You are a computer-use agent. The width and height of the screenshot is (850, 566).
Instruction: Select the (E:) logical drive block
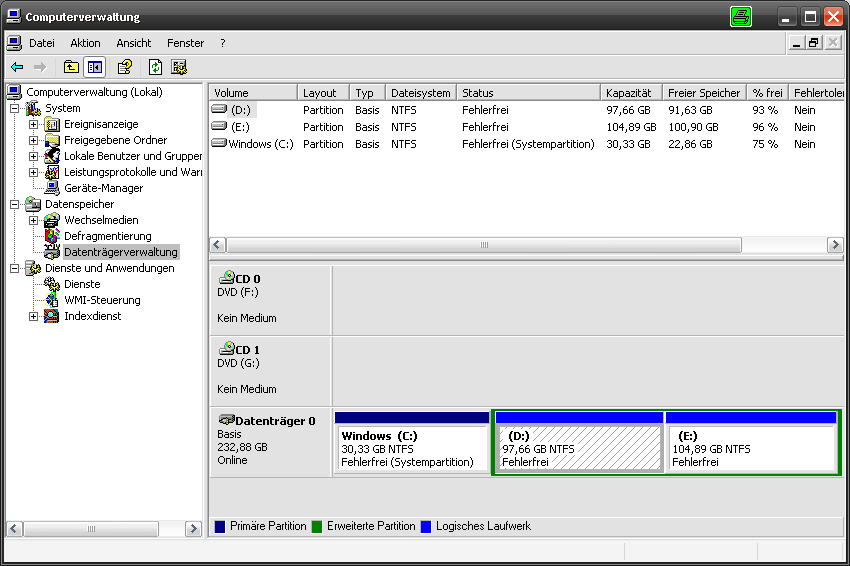click(751, 443)
